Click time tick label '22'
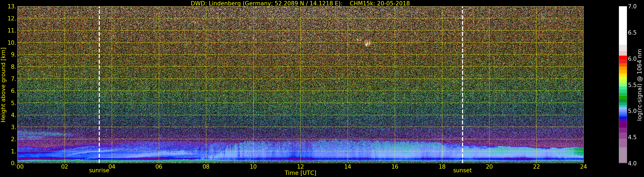 (x=536, y=167)
